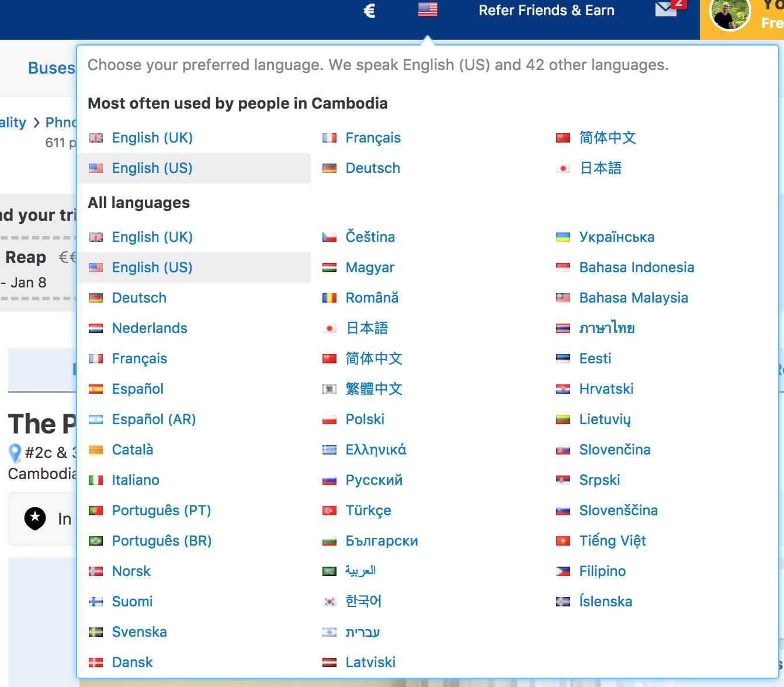784x687 pixels.
Task: Click the Brazilian flag next to Português (BR)
Action: point(96,541)
